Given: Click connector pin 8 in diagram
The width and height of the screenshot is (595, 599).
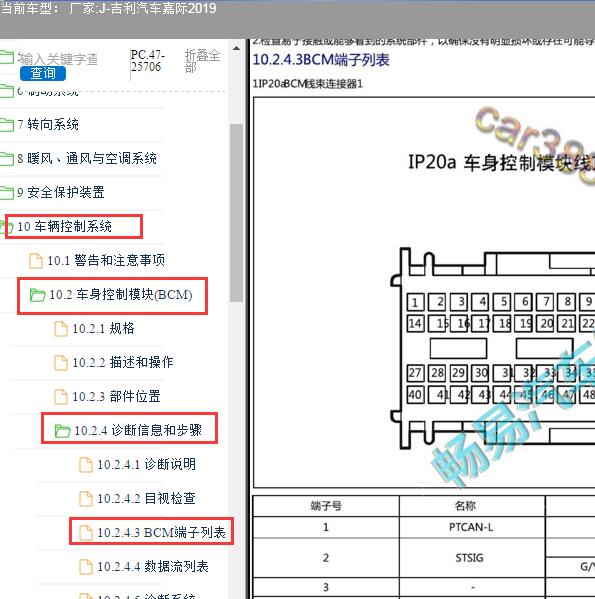Looking at the screenshot, I should 567,302.
